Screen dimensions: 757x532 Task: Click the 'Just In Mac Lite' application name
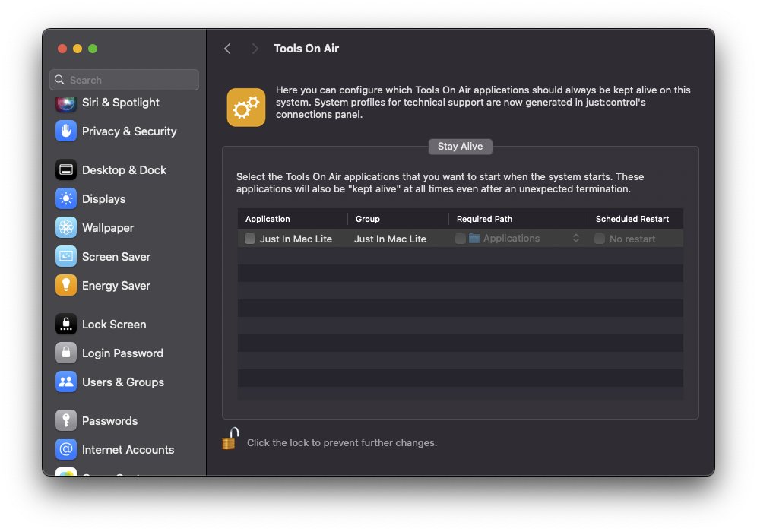(x=296, y=239)
